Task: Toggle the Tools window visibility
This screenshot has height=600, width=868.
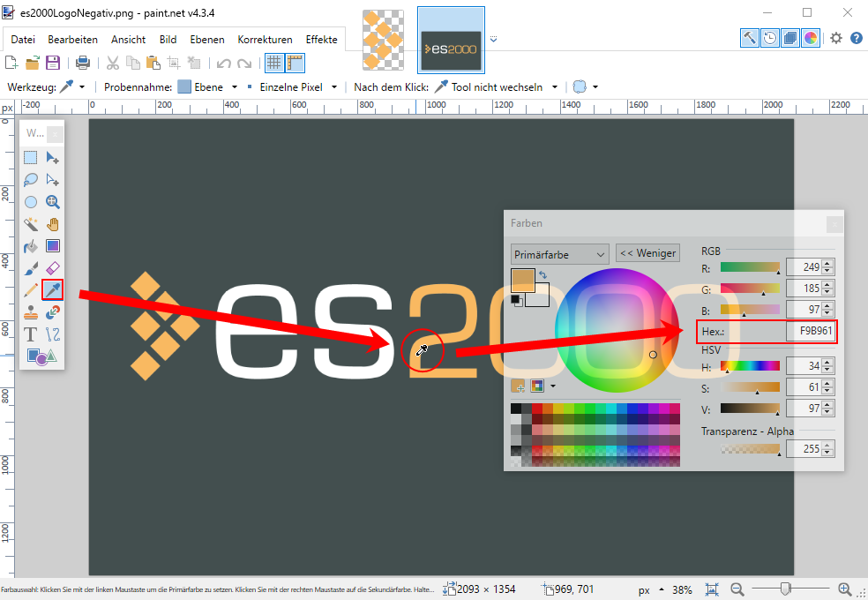Action: 750,38
